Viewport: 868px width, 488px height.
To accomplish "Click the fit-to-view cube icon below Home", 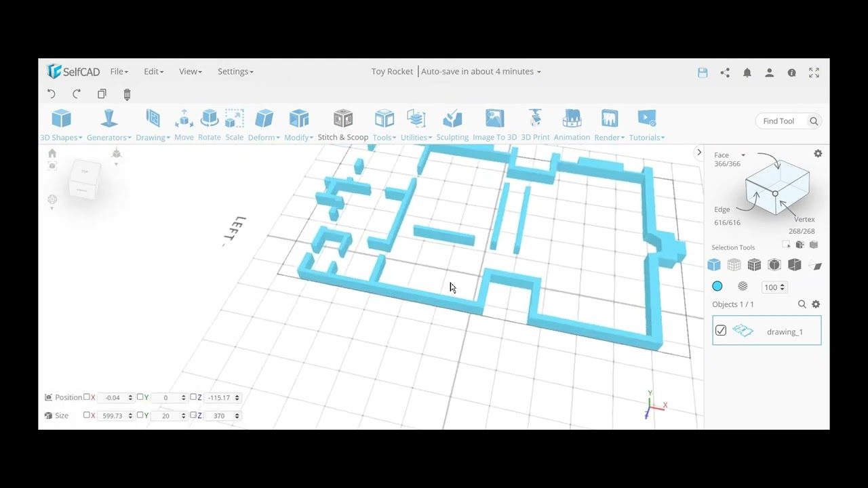I will pos(52,166).
